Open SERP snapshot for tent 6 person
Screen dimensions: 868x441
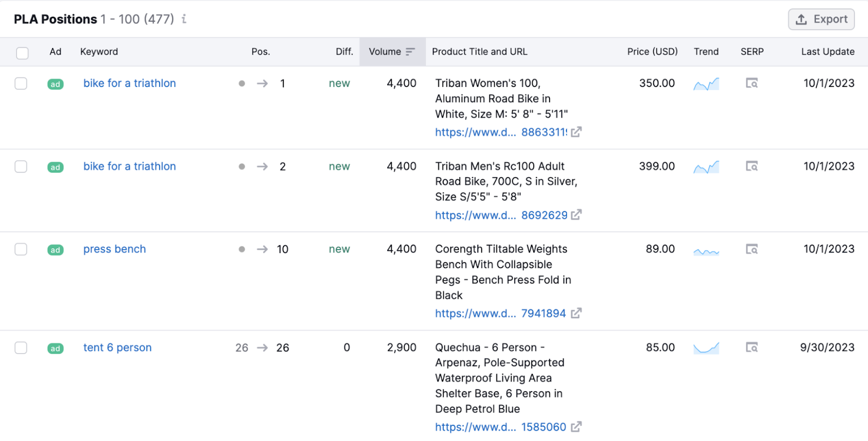(751, 348)
